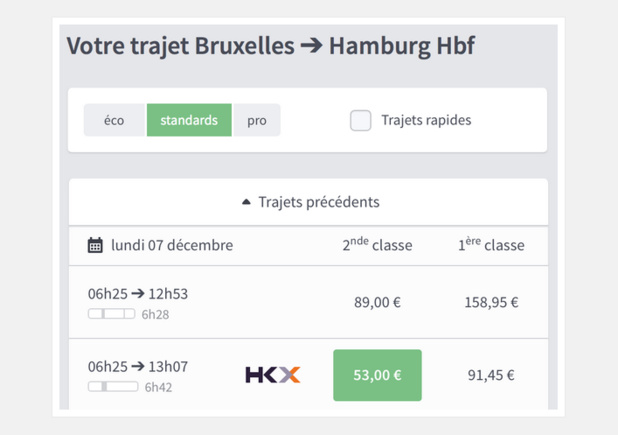Image resolution: width=618 pixels, height=435 pixels.
Task: Click the arrow icon in the trip title
Action: (311, 46)
